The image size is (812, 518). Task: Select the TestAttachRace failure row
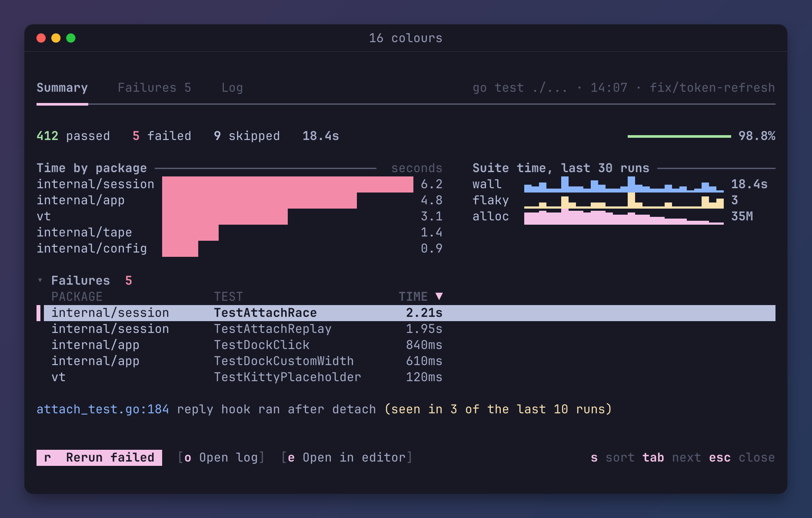click(406, 313)
